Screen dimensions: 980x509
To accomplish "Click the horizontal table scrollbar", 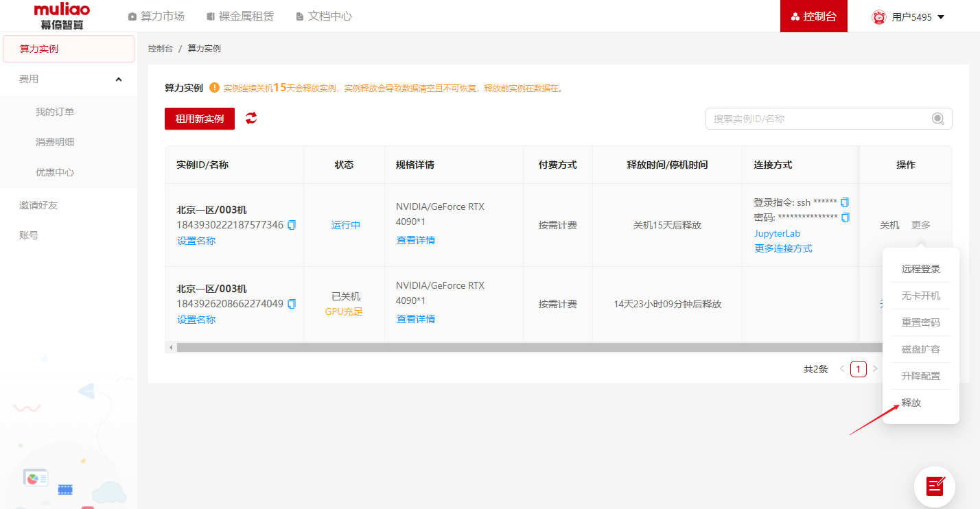I will [x=515, y=348].
